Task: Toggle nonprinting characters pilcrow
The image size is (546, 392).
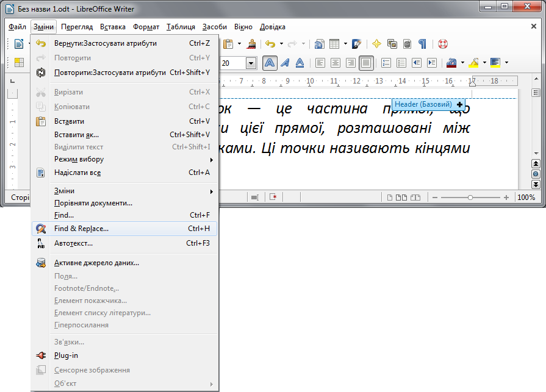Action: [422, 44]
